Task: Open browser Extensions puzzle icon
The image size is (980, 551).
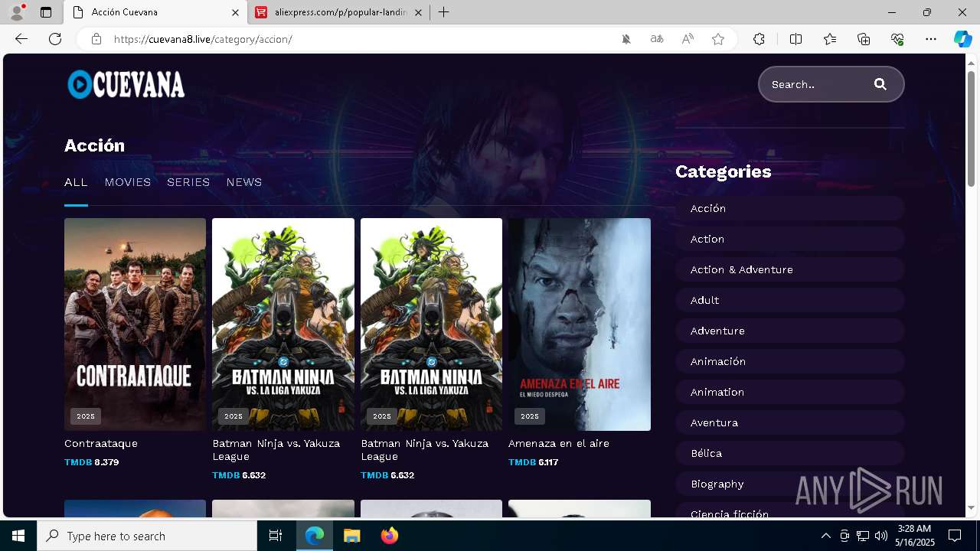Action: click(759, 39)
